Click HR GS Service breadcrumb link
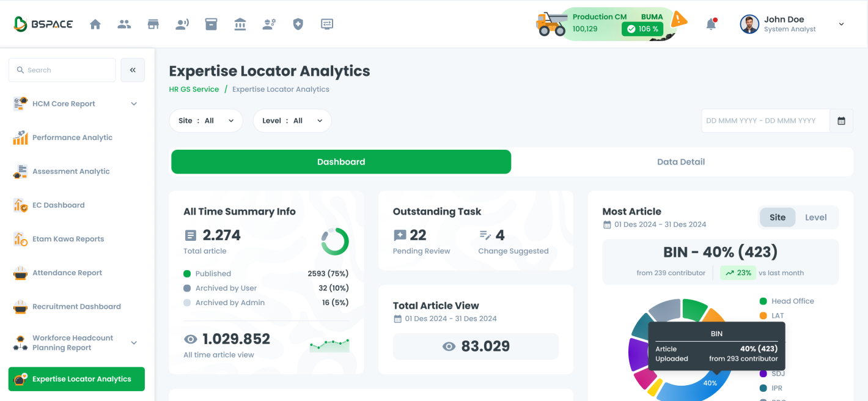This screenshot has width=868, height=401. coord(194,89)
